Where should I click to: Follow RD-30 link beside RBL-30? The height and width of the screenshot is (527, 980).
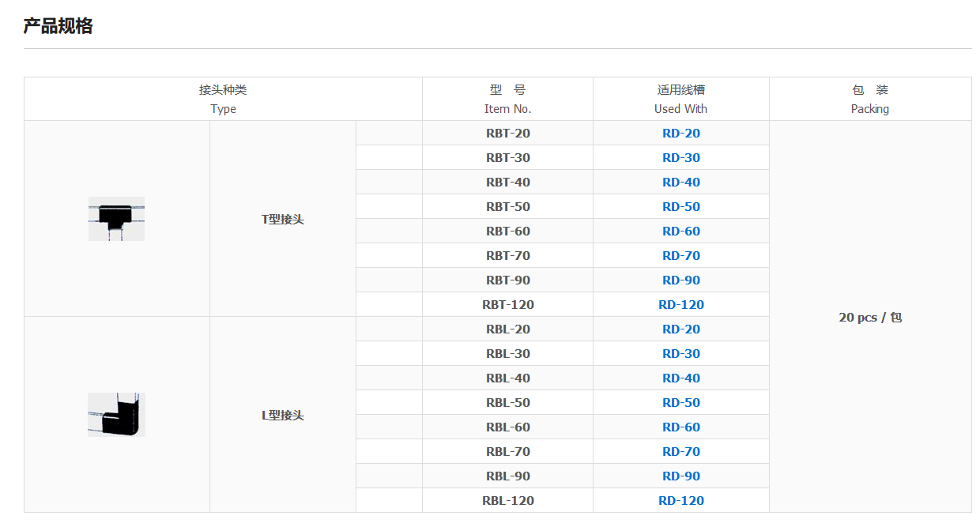[x=681, y=354]
